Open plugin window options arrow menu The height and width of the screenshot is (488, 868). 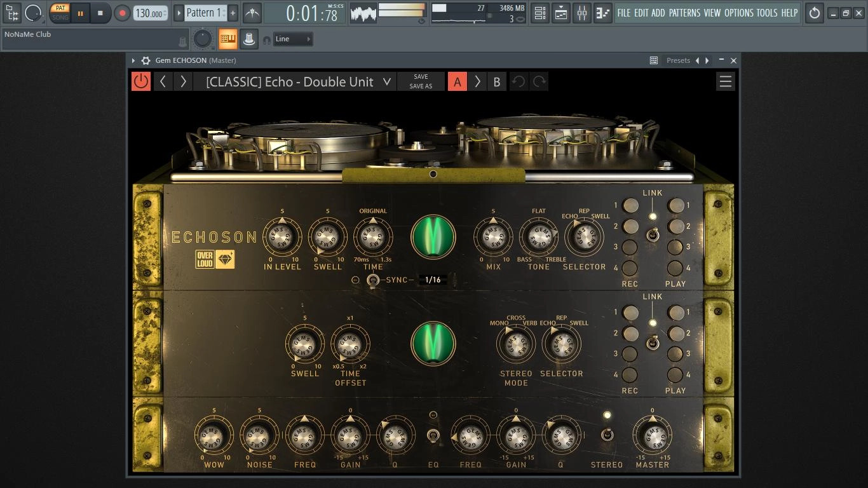(x=133, y=60)
